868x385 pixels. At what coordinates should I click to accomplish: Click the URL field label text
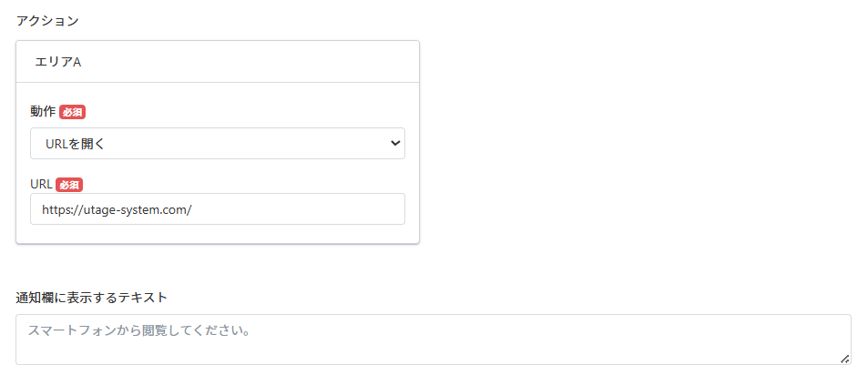(42, 185)
